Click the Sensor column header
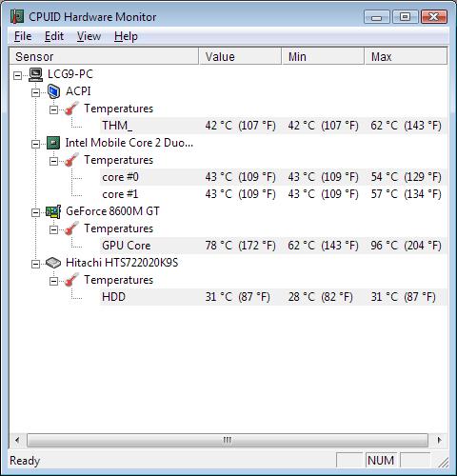This screenshot has width=457, height=476. tap(104, 56)
